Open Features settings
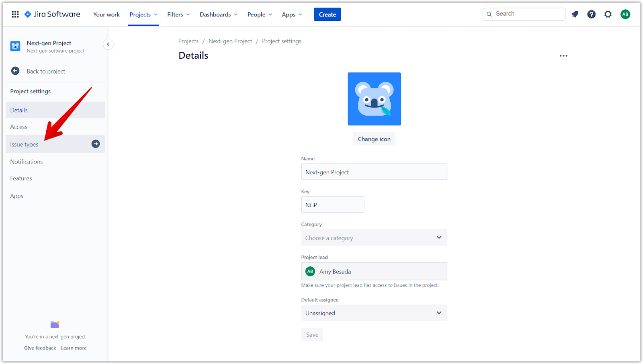The height and width of the screenshot is (364, 643). (x=55, y=178)
